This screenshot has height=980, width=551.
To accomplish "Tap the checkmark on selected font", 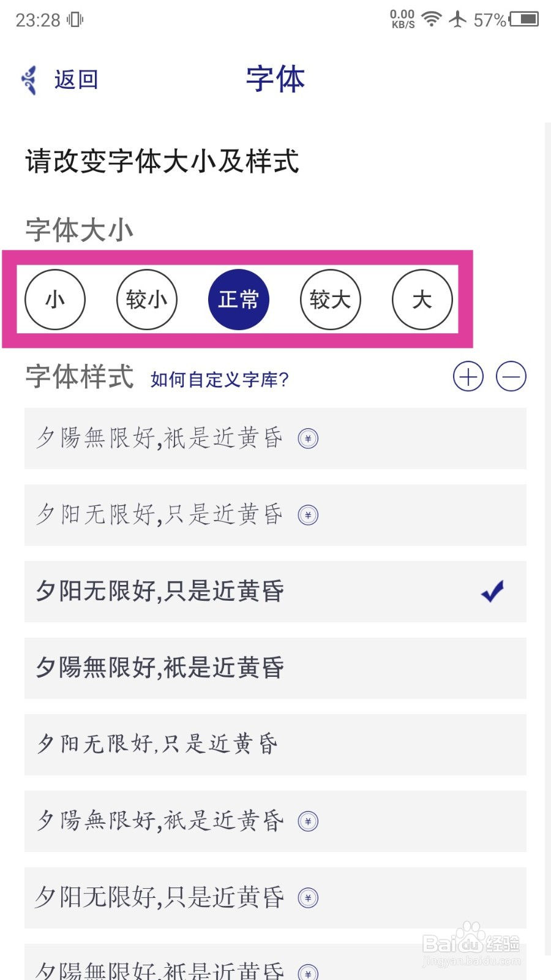I will (x=492, y=591).
